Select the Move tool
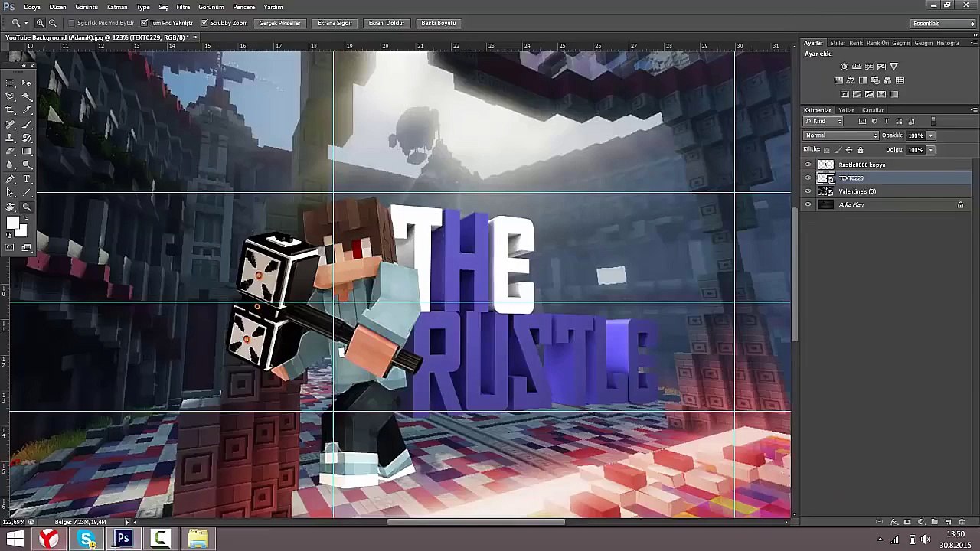Image resolution: width=980 pixels, height=551 pixels. (27, 83)
